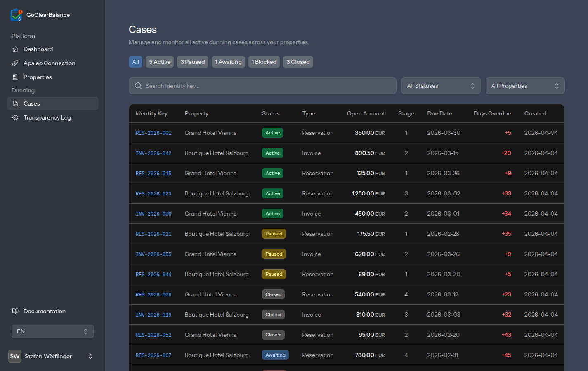Image resolution: width=588 pixels, height=371 pixels.
Task: Click the GoClearBalance logo icon
Action: point(17,15)
